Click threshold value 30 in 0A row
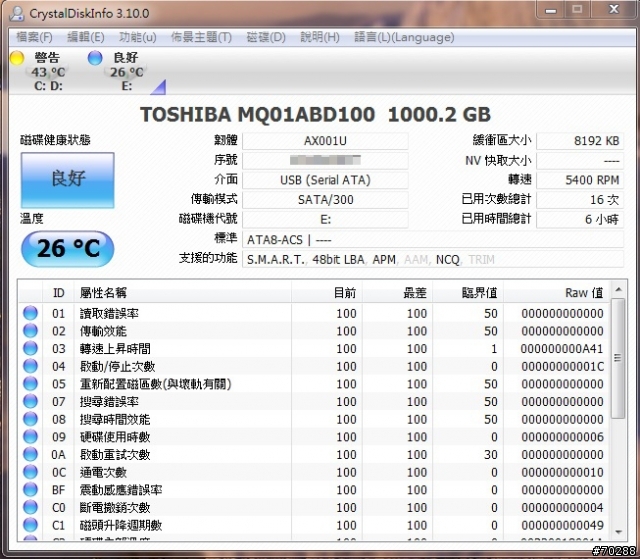The width and height of the screenshot is (640, 559). (491, 455)
